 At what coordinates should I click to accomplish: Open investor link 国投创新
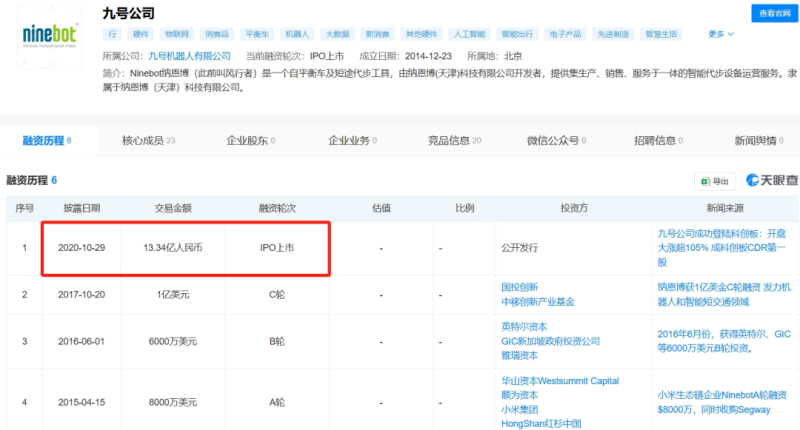(x=519, y=286)
